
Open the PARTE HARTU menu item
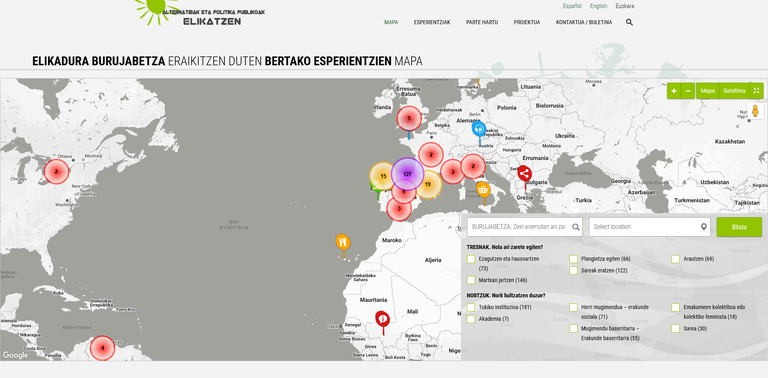tap(481, 23)
